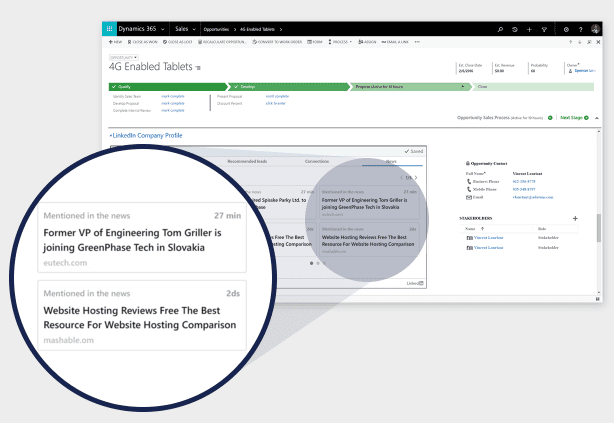
Task: Pop out the record window icon
Action: tap(589, 42)
